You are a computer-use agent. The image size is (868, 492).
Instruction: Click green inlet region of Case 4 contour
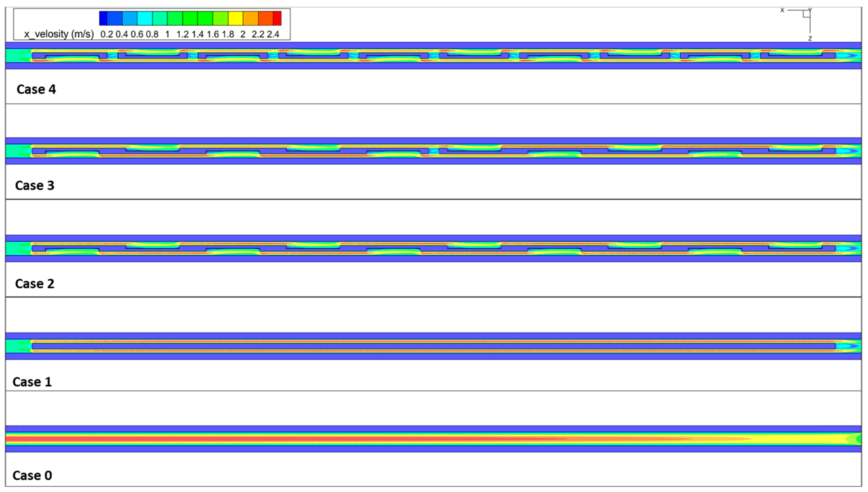click(x=14, y=55)
